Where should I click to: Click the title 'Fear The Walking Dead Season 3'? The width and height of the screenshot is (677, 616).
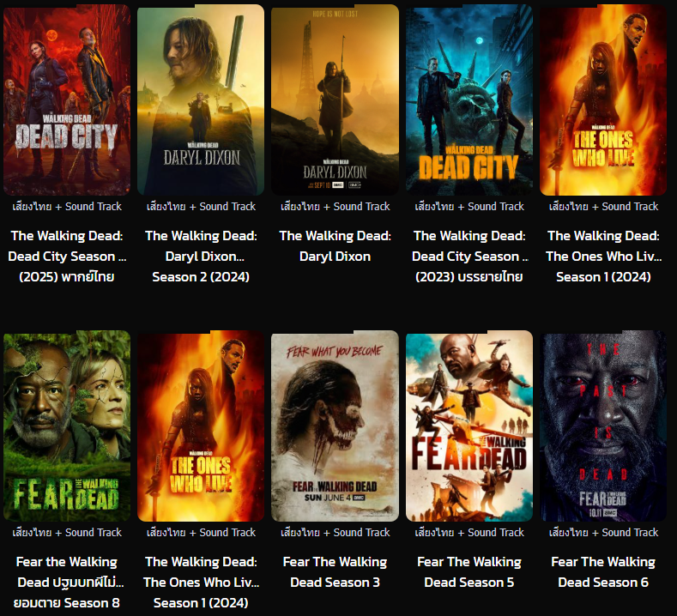tap(335, 572)
